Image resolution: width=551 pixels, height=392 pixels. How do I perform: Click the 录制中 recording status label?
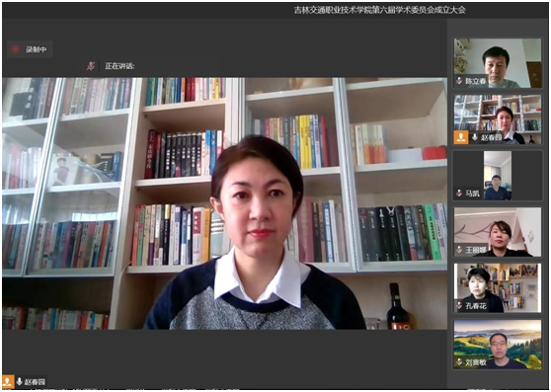36,49
